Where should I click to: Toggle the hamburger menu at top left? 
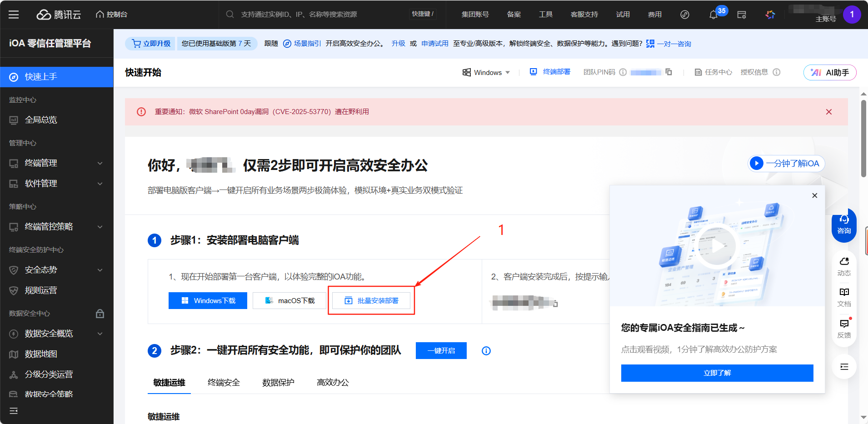[x=14, y=14]
